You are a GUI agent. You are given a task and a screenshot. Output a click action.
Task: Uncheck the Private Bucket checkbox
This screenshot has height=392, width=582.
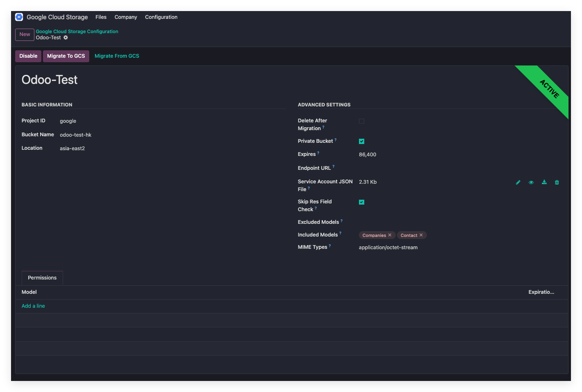361,142
